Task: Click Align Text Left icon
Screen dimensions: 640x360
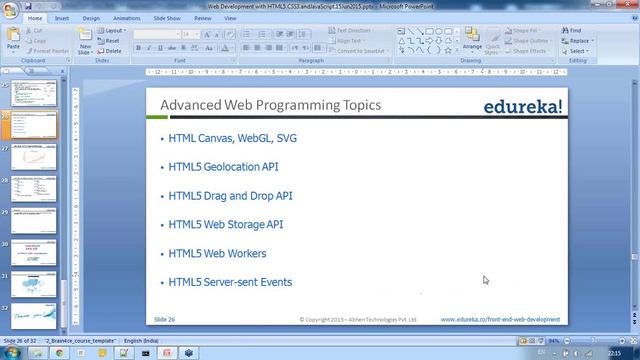Action: point(246,48)
